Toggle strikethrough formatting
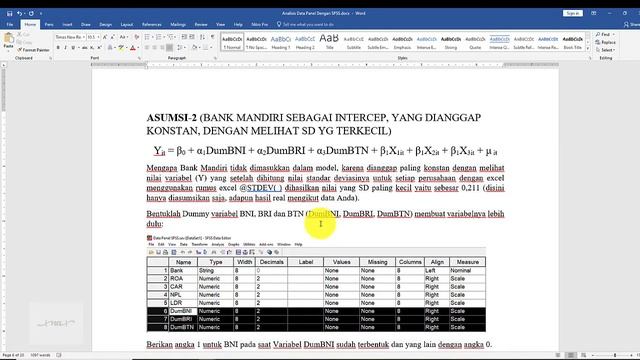The image size is (640, 360). 84,48
